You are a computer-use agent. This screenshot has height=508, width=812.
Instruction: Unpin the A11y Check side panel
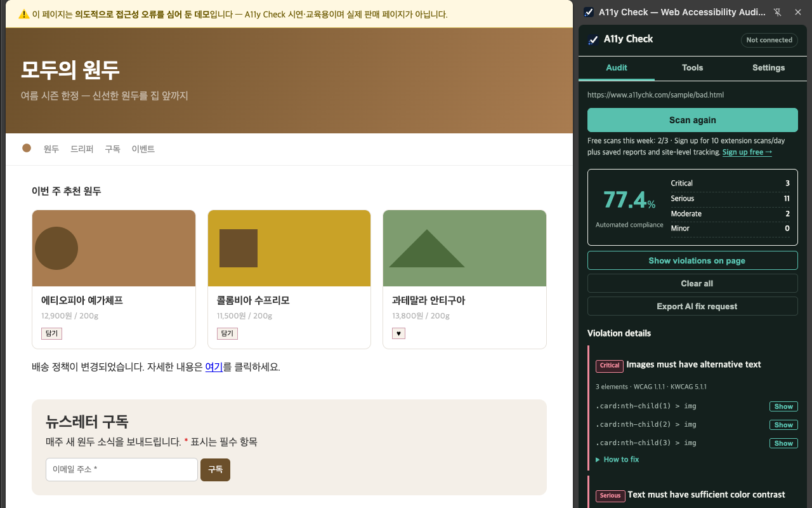coord(778,12)
